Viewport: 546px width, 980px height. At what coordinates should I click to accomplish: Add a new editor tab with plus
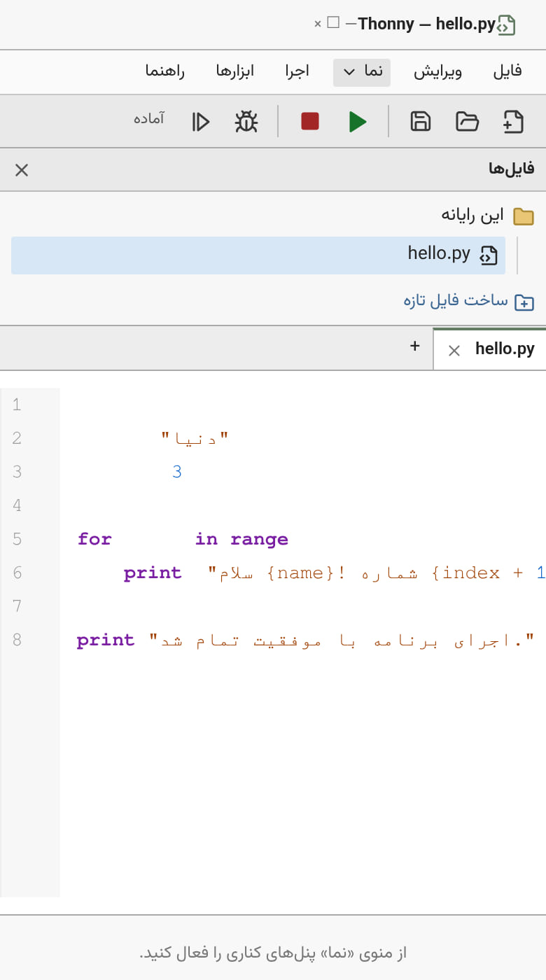click(415, 346)
